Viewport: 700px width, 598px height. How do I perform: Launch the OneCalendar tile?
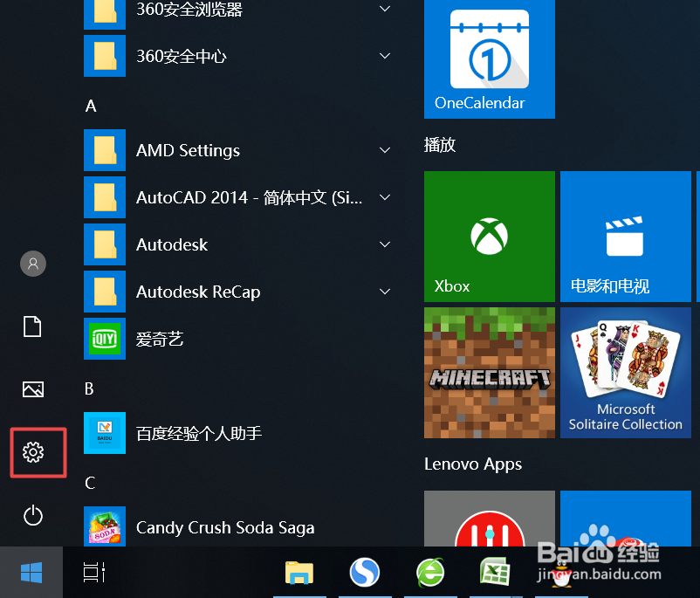(x=489, y=52)
